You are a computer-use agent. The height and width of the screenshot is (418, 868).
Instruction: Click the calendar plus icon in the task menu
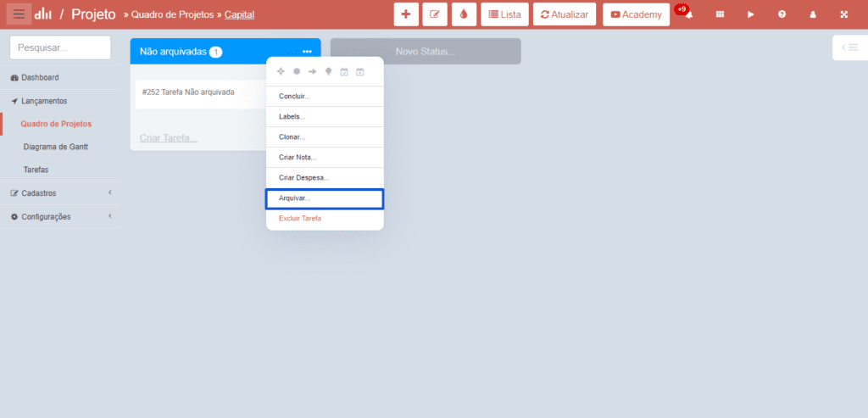[359, 71]
